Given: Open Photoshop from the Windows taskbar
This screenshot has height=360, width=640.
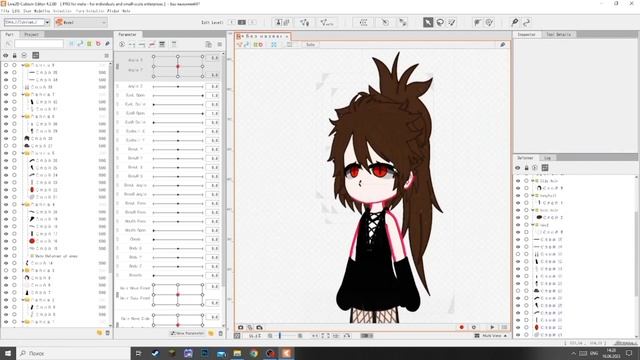Looking at the screenshot, I should pos(204,353).
